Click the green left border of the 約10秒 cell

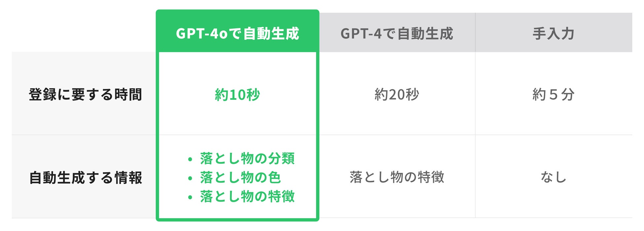(x=158, y=95)
